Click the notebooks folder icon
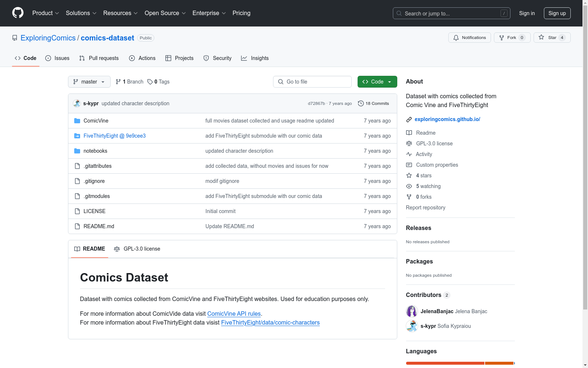Viewport: 588px width, 368px height. click(x=77, y=151)
